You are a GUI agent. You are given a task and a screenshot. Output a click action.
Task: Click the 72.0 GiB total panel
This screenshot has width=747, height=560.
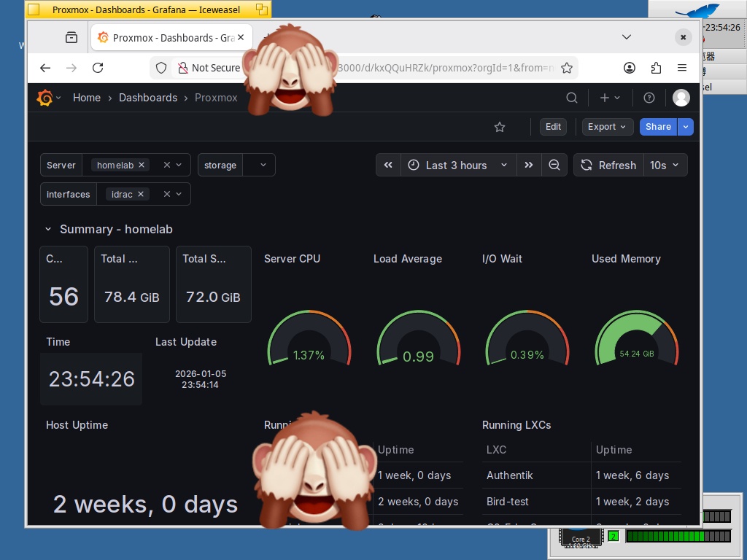(x=214, y=284)
